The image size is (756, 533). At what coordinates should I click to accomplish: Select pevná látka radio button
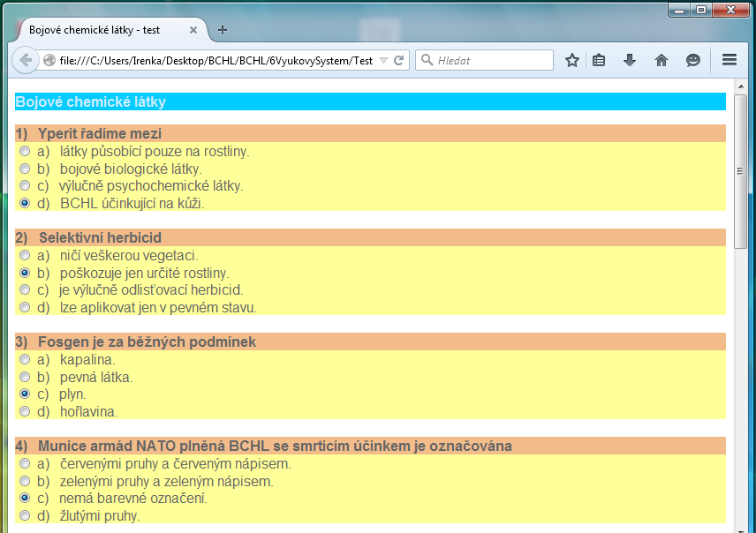click(x=25, y=377)
